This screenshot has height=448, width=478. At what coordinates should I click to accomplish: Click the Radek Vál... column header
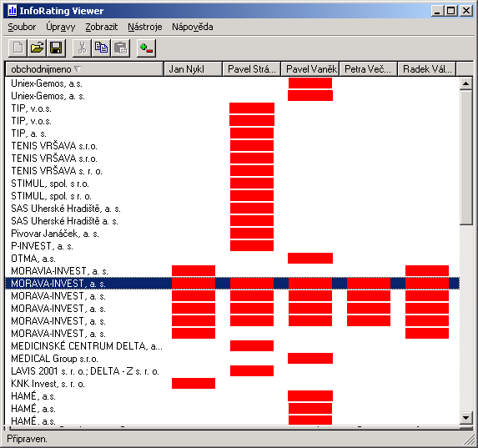click(427, 69)
